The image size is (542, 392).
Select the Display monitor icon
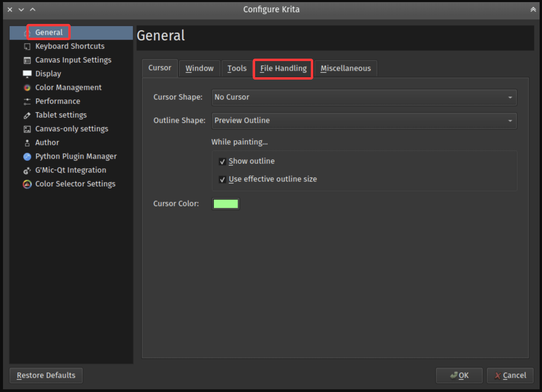[27, 74]
